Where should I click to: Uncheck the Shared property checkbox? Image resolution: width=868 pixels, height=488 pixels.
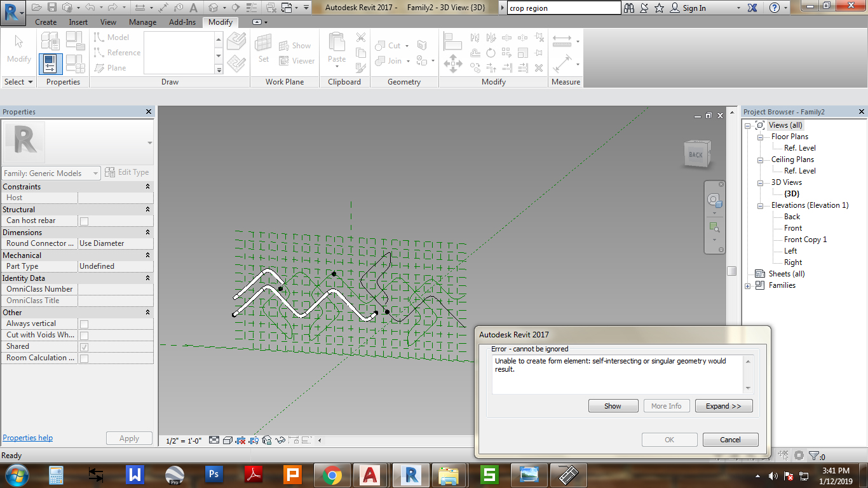click(x=83, y=347)
